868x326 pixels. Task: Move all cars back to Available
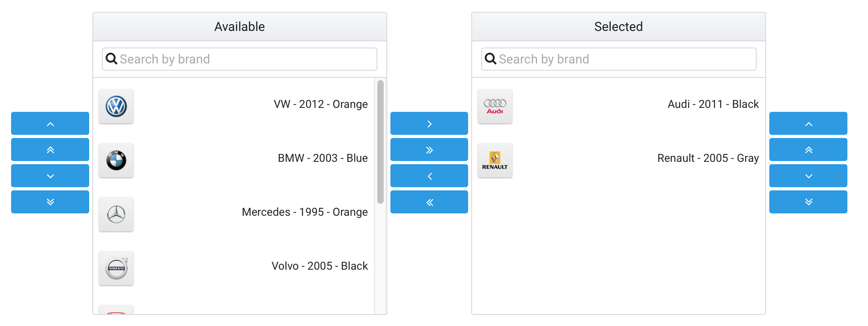click(429, 202)
